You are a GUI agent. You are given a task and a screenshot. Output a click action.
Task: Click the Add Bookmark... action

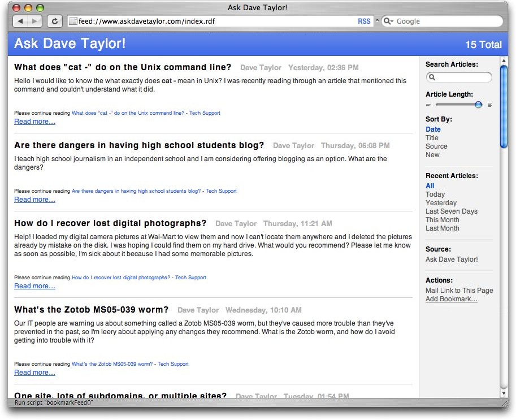point(451,299)
